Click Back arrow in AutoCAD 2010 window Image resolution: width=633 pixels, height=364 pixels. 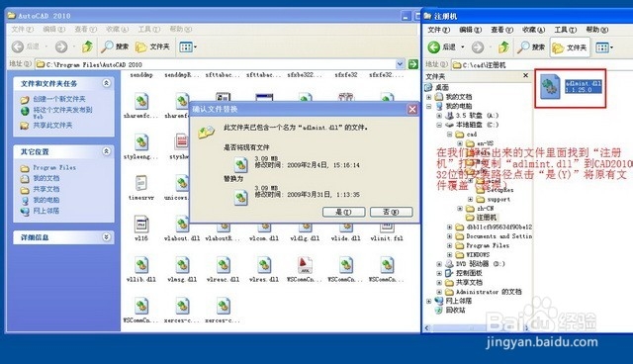click(18, 46)
